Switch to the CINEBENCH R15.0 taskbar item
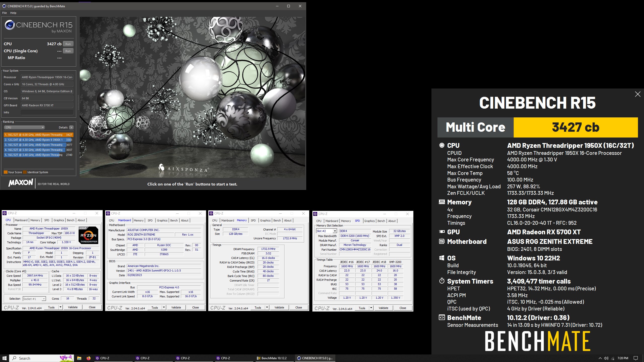Image resolution: width=644 pixels, height=362 pixels. tap(315, 358)
